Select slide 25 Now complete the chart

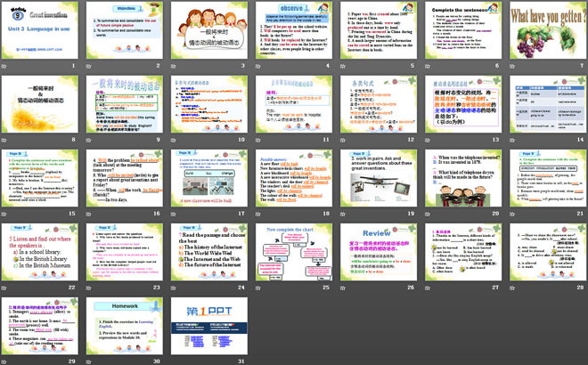(x=294, y=252)
